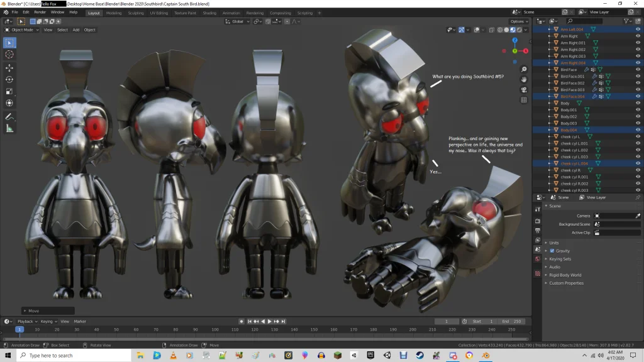This screenshot has height=362, width=644.
Task: Switch to the UV Editing workspace tab
Action: pyautogui.click(x=159, y=13)
